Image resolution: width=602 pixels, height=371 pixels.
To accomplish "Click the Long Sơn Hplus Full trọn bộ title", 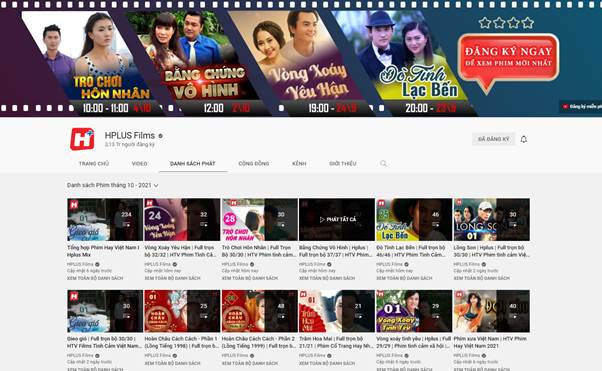I will click(x=491, y=251).
